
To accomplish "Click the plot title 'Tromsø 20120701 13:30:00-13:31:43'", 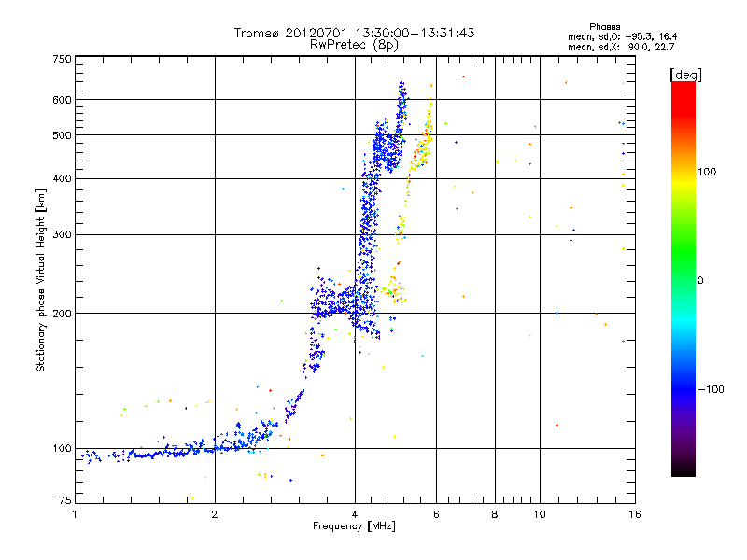I will point(354,33).
